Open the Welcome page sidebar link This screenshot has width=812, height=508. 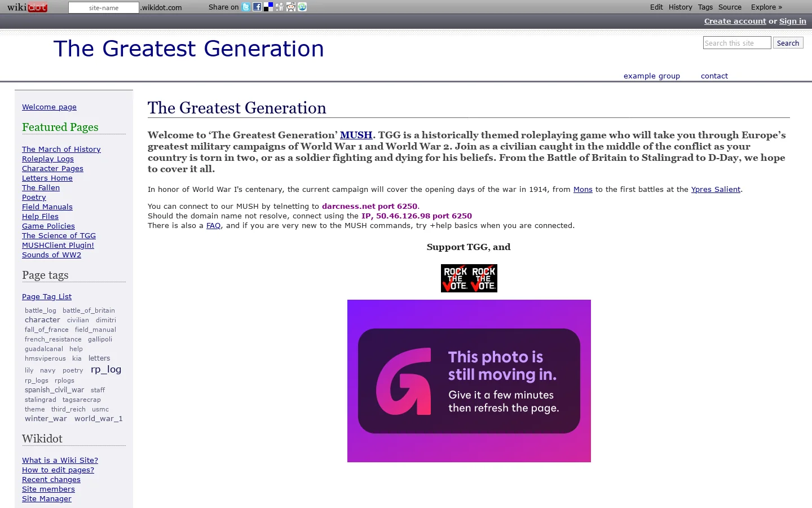tap(49, 107)
